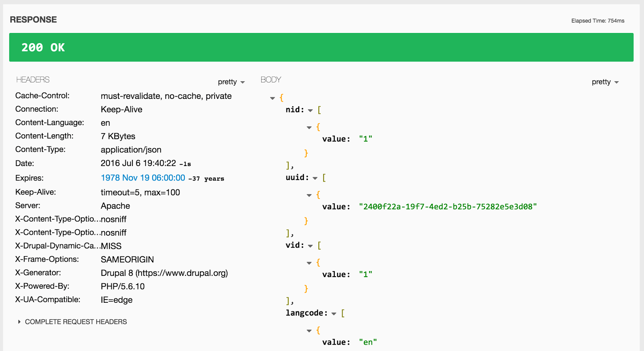
Task: Click the Expires date 1978 Nov 19 link
Action: click(x=143, y=178)
